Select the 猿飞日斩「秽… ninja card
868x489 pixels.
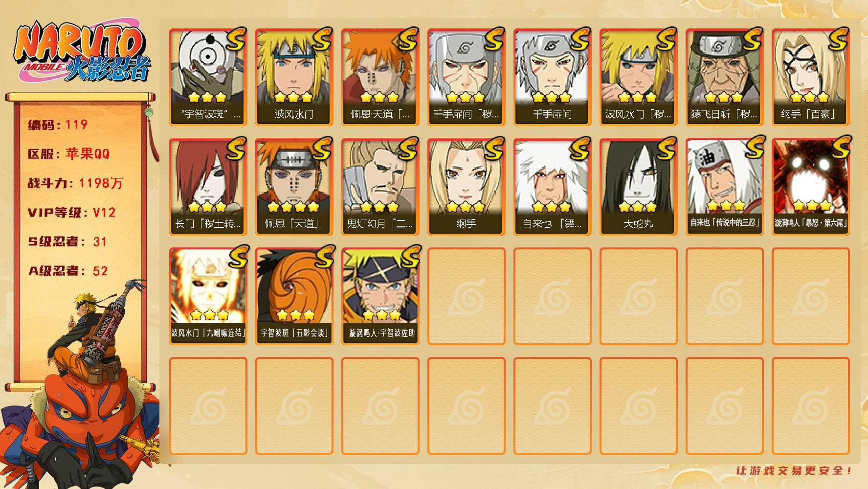pos(724,77)
